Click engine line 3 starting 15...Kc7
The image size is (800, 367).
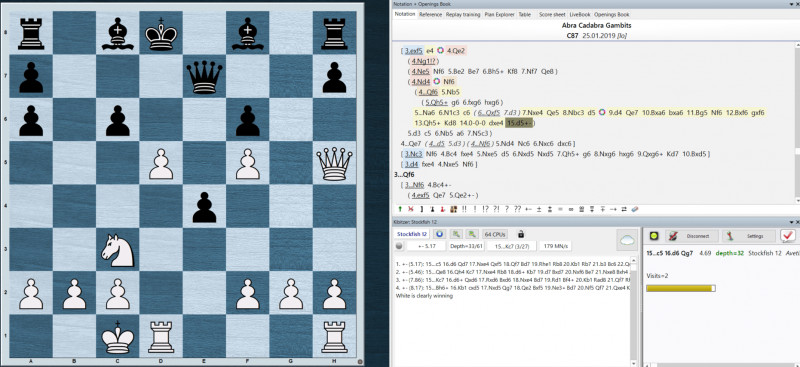(x=513, y=280)
